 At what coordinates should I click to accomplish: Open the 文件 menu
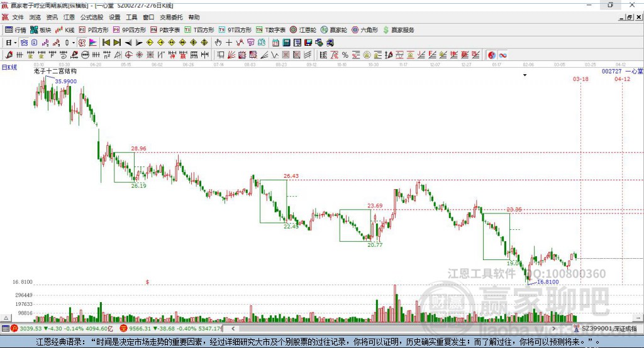click(18, 17)
